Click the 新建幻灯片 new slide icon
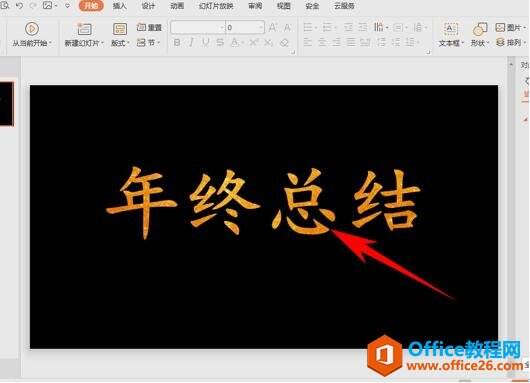This screenshot has height=383, width=530. [x=84, y=29]
